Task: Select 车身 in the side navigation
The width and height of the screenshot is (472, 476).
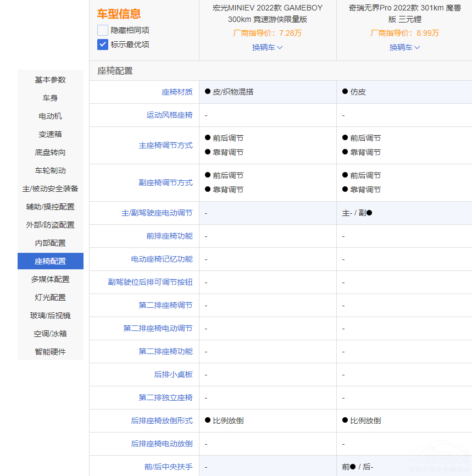Action: [51, 98]
